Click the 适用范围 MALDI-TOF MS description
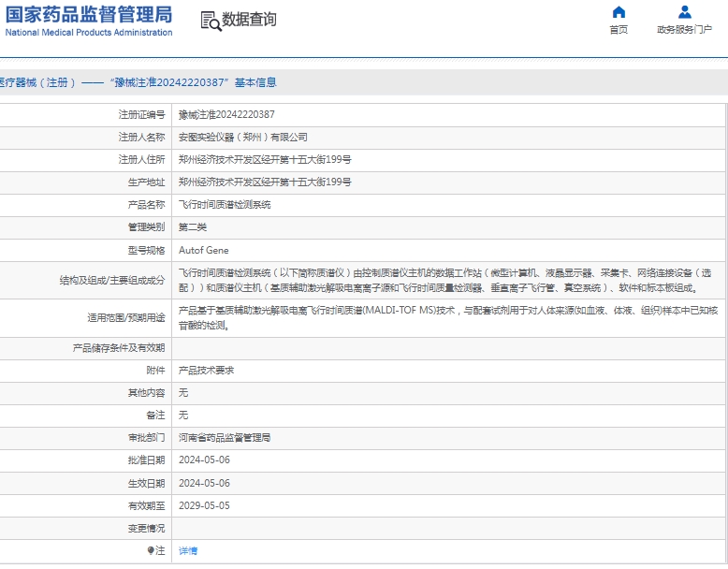The height and width of the screenshot is (569, 728). pos(448,317)
